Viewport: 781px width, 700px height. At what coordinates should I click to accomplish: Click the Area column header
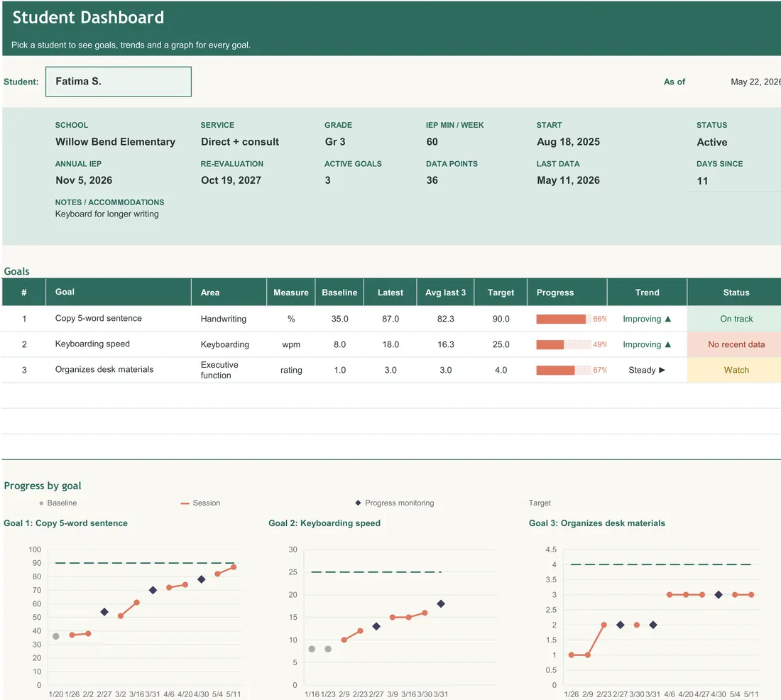[229, 292]
